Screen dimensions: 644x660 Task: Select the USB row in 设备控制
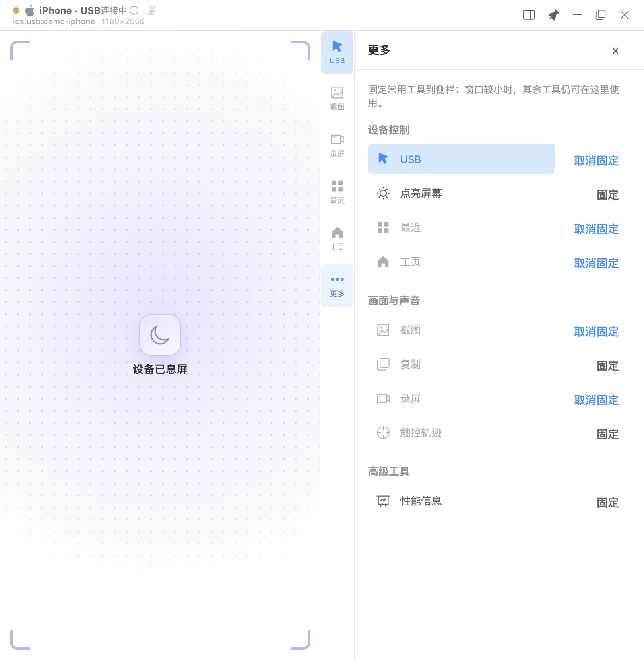click(462, 159)
